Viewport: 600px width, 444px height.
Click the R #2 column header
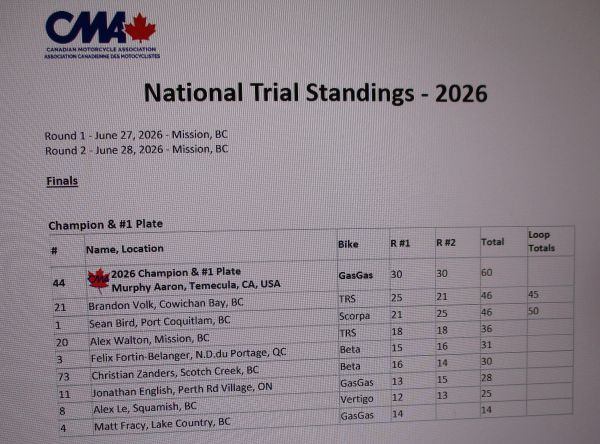pyautogui.click(x=446, y=243)
